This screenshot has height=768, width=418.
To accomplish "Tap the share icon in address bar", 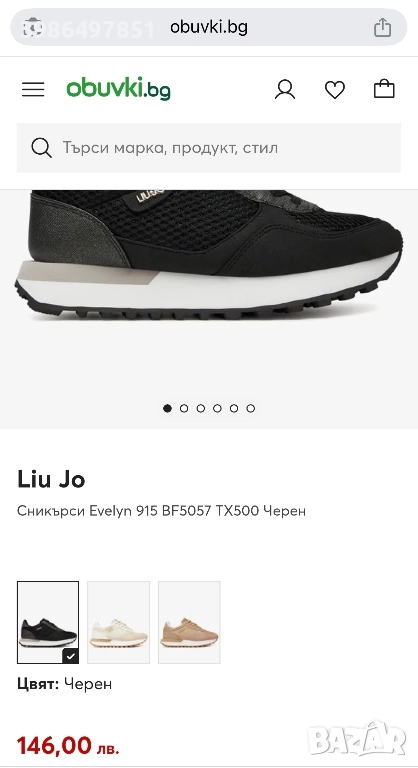I will (383, 27).
